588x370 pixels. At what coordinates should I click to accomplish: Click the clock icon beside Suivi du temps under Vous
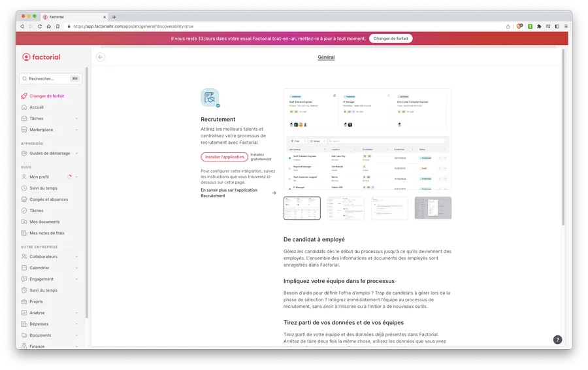(24, 188)
